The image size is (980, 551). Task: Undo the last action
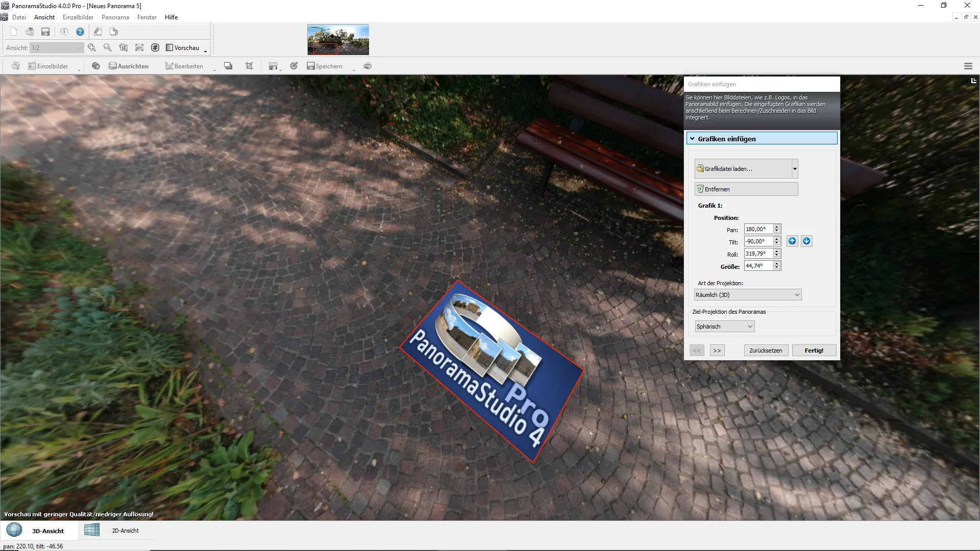(x=98, y=32)
